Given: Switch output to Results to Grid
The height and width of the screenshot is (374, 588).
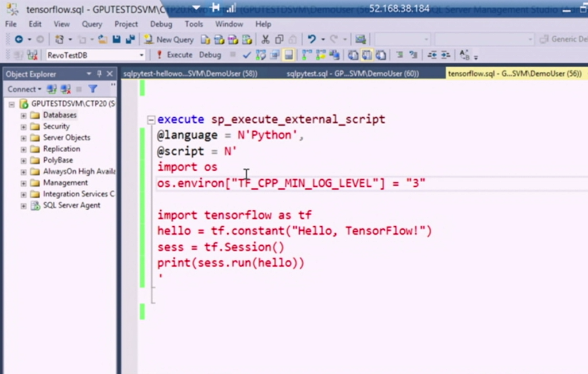Looking at the screenshot, I should (367, 55).
